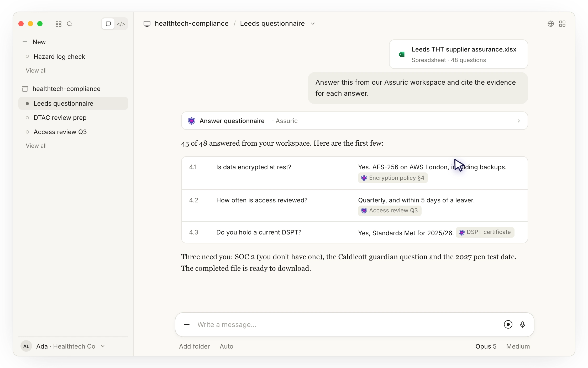
Task: Click the green fullscreen window button
Action: 40,24
